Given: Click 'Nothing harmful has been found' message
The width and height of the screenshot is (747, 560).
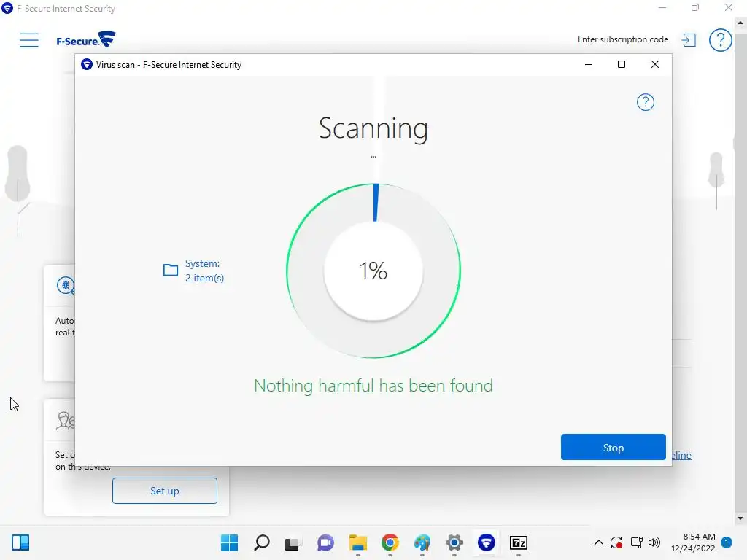Looking at the screenshot, I should pos(373,385).
